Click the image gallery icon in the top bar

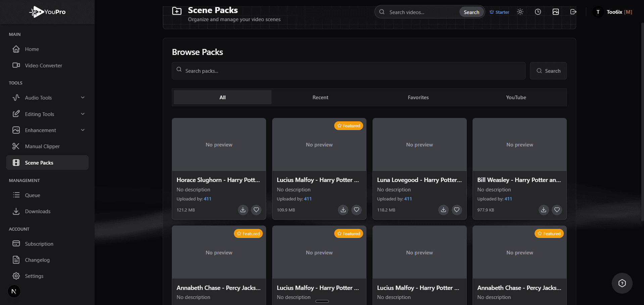[556, 12]
